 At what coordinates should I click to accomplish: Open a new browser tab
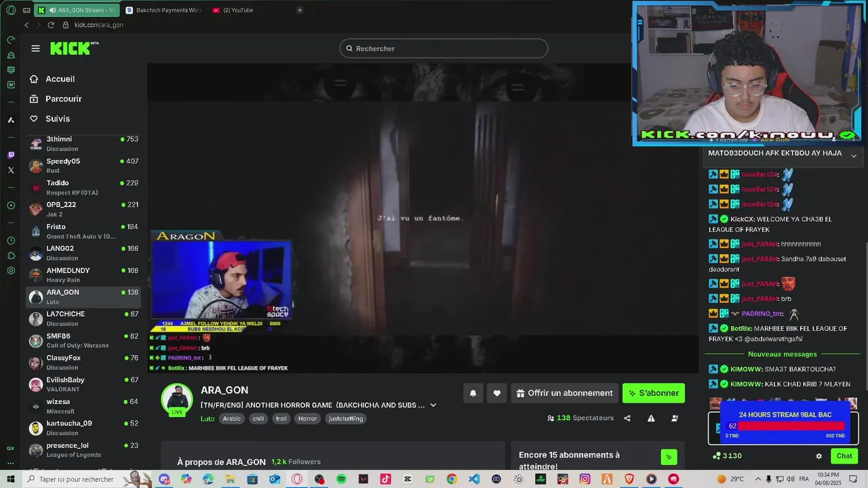click(300, 10)
